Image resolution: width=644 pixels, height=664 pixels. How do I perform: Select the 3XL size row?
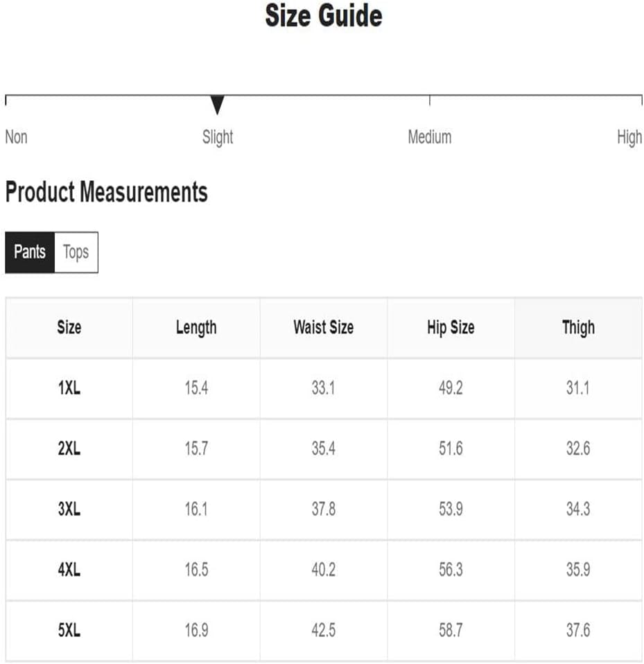point(69,509)
